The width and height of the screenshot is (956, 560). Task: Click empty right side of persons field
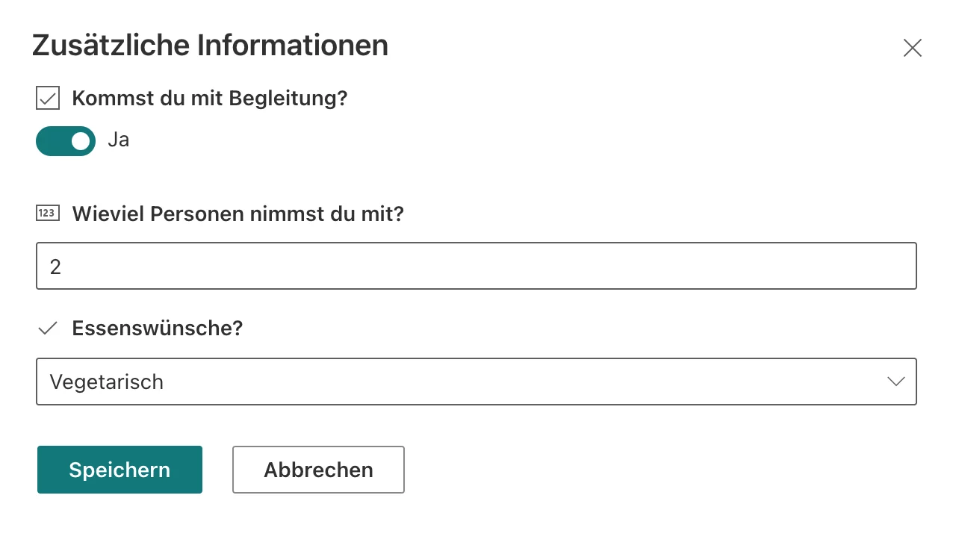pos(747,266)
